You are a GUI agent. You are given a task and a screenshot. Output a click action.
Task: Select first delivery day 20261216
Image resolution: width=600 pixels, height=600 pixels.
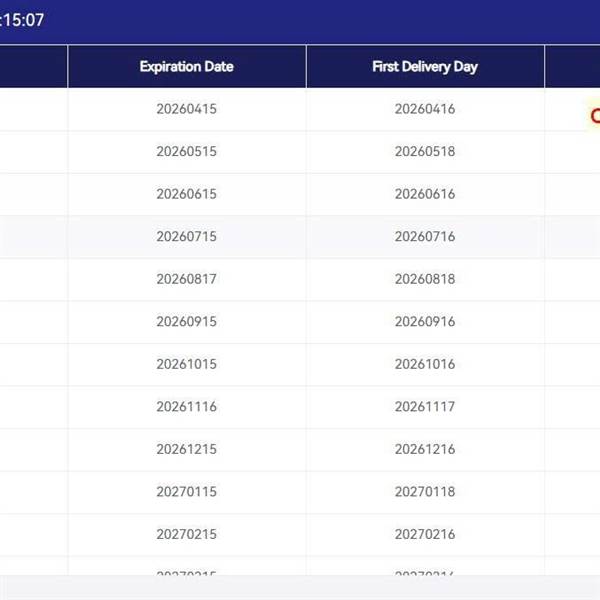click(425, 449)
